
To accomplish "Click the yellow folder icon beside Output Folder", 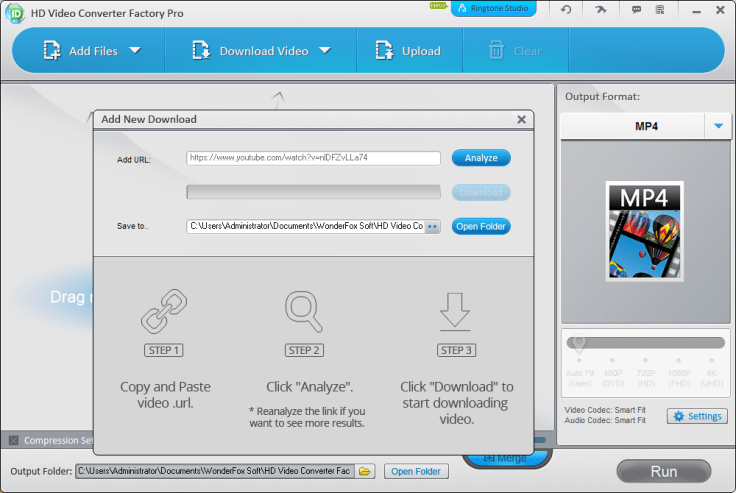I will pos(365,471).
